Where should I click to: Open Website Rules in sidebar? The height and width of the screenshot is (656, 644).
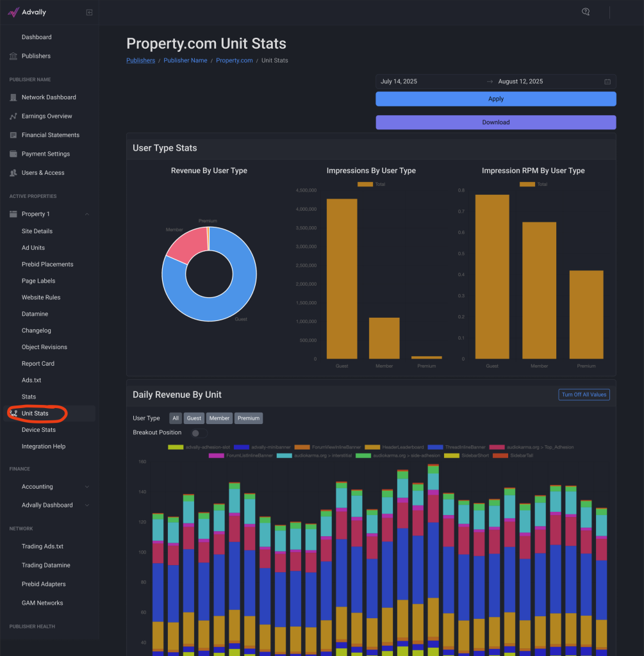pos(41,297)
